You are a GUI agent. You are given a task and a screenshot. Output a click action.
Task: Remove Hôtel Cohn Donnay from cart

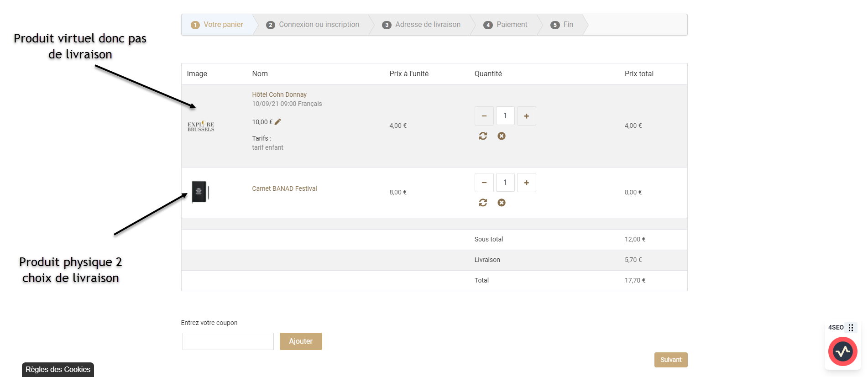502,136
